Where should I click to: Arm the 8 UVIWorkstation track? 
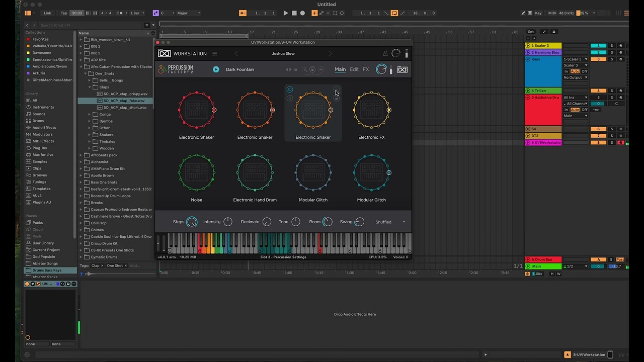pyautogui.click(x=620, y=143)
